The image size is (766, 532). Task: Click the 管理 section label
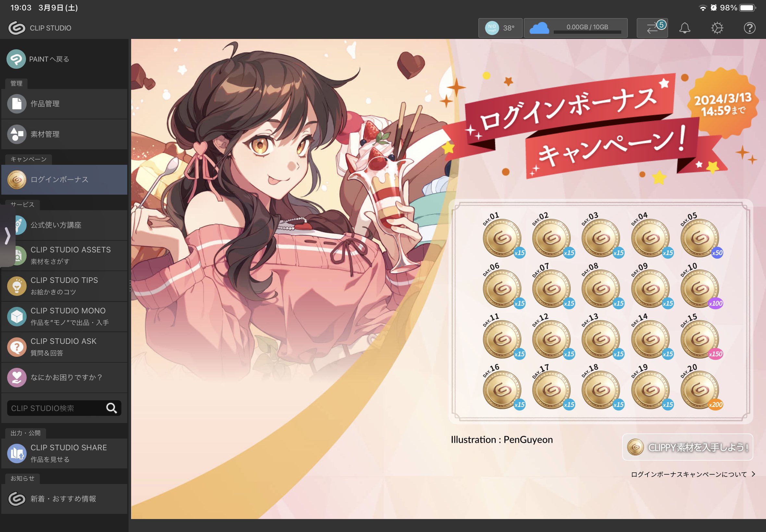pos(16,83)
